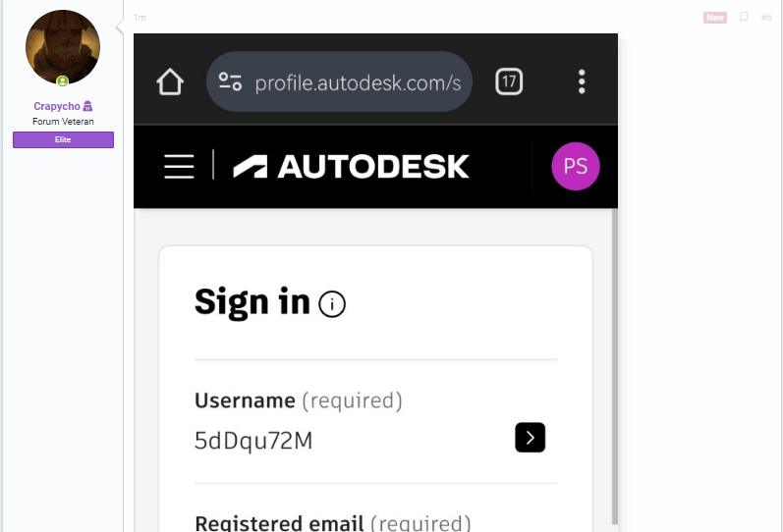Click the 1m post timestamp

coord(140,18)
